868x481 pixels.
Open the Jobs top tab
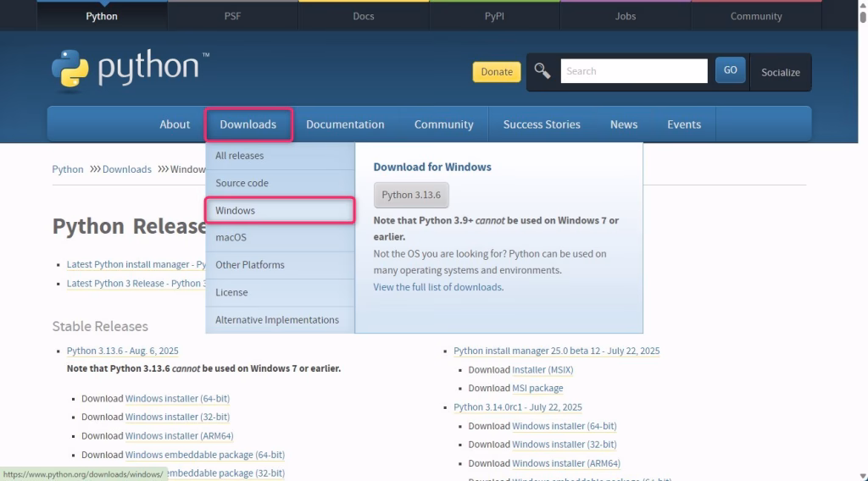tap(626, 16)
